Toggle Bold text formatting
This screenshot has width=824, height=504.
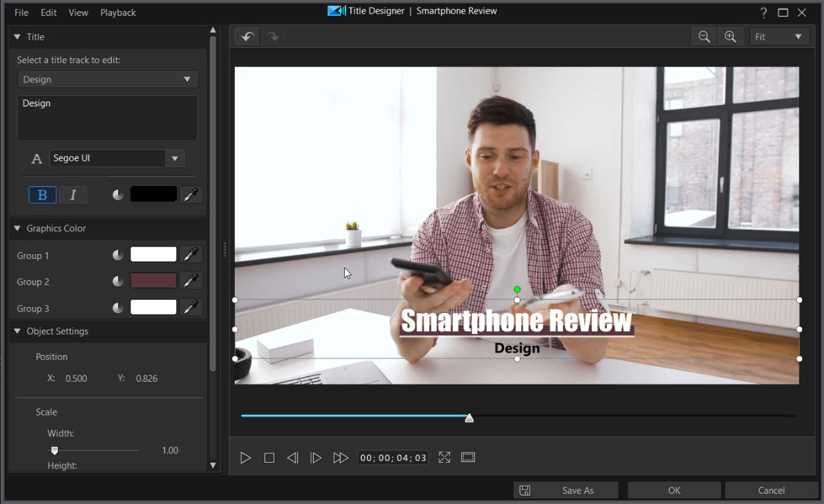coord(42,195)
